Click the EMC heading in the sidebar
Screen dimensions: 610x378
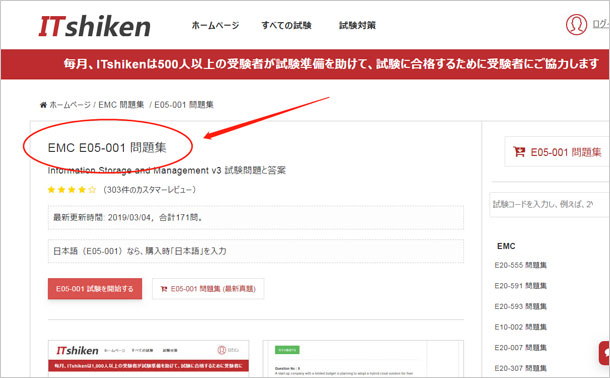pos(506,246)
